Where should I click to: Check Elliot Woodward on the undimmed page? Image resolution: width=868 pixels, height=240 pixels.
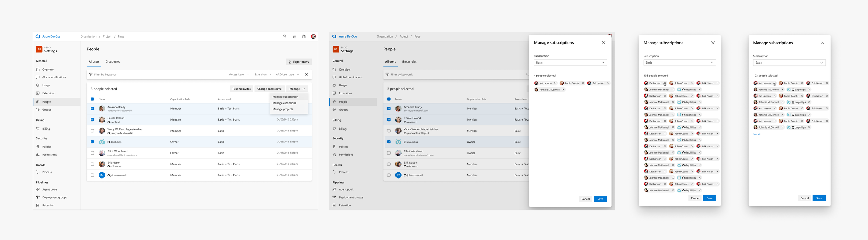[x=92, y=153]
